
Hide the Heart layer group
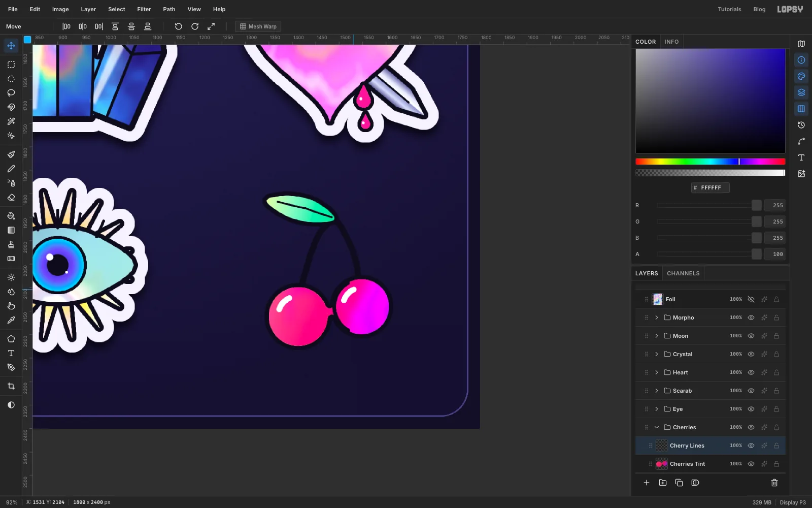point(751,372)
